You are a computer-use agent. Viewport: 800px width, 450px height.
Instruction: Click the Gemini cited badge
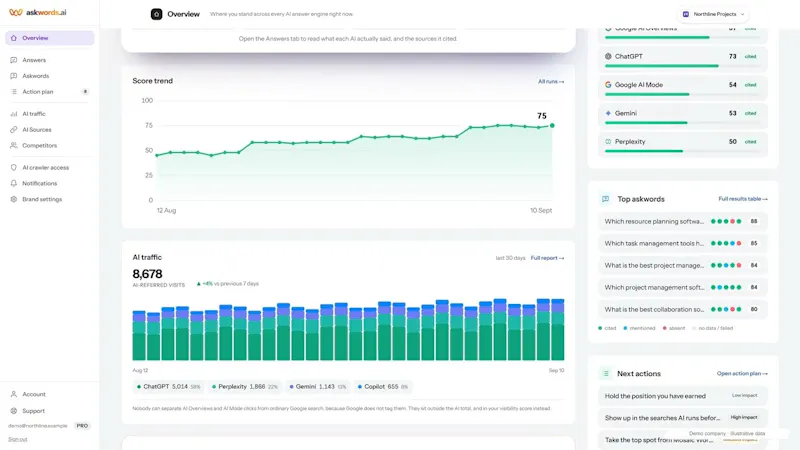pos(751,113)
